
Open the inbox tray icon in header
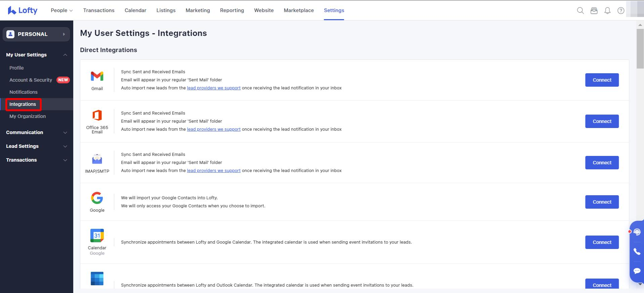pos(594,10)
